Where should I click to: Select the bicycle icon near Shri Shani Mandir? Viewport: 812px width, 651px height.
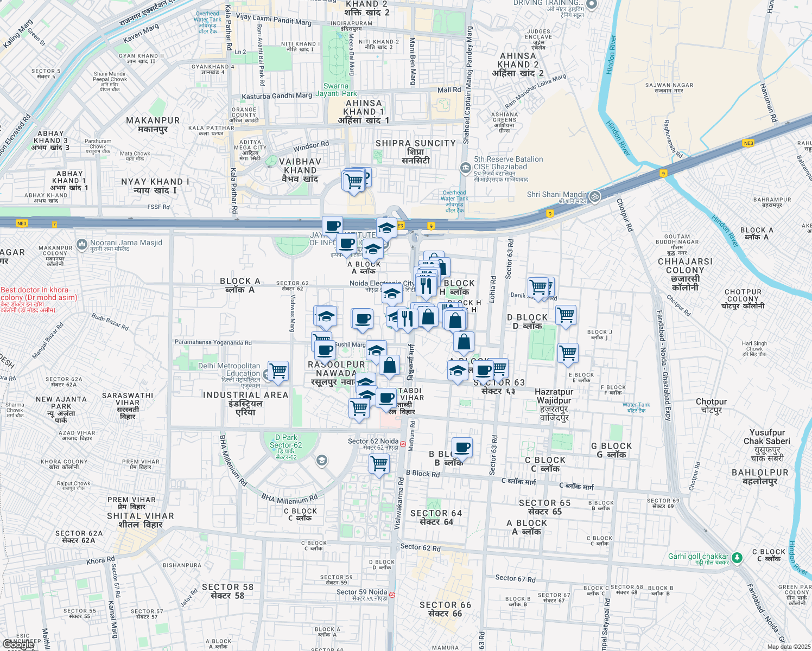[x=594, y=197]
